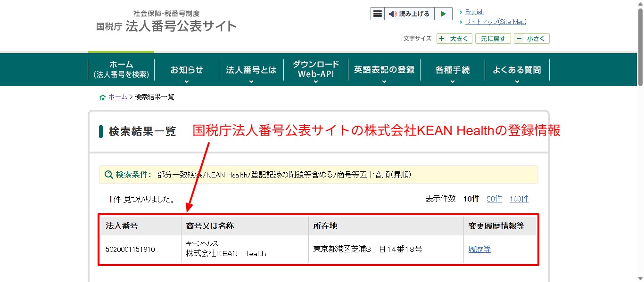Image resolution: width=644 pixels, height=282 pixels.
Task: Show 50件 results per page
Action: 495,199
